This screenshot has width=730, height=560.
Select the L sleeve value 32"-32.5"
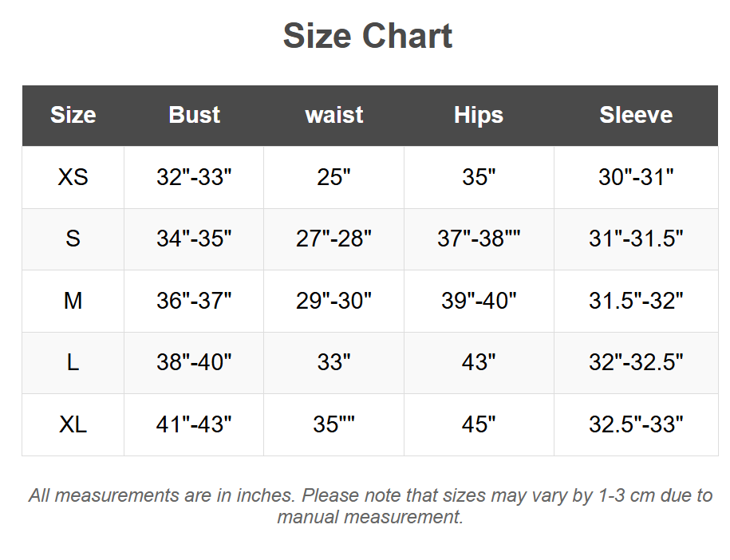(636, 362)
